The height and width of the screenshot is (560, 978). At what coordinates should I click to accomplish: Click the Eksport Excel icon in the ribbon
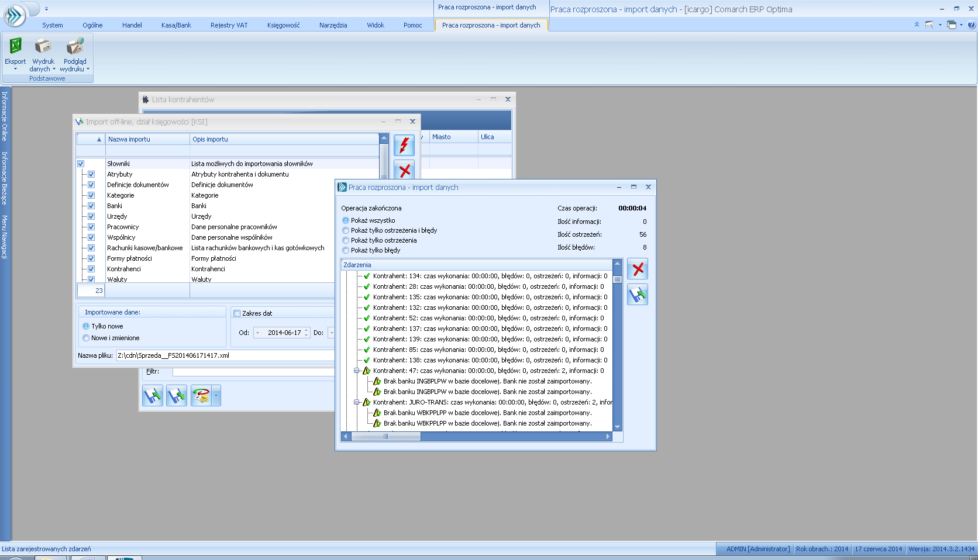click(15, 46)
